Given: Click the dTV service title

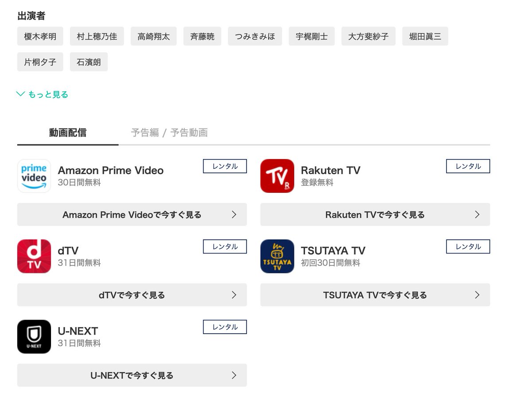Looking at the screenshot, I should click(x=68, y=251).
